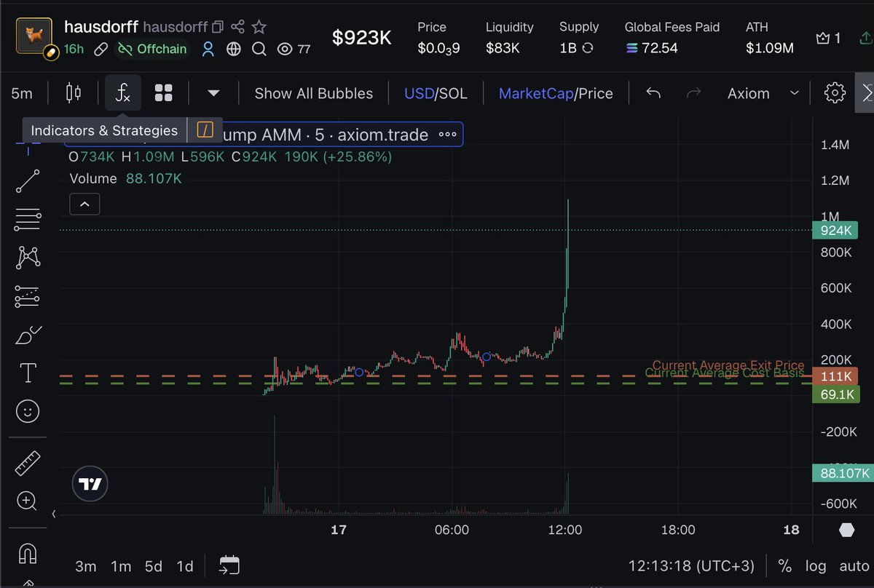The height and width of the screenshot is (588, 874).
Task: Open the website globe icon
Action: point(233,49)
